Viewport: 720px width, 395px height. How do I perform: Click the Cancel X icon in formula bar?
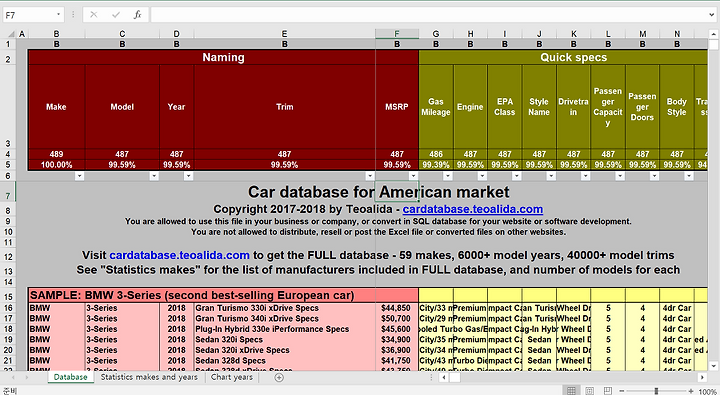coord(94,15)
